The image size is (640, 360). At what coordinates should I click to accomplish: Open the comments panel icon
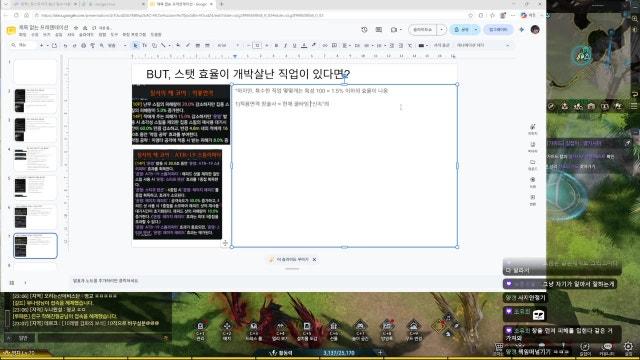pyautogui.click(x=378, y=30)
